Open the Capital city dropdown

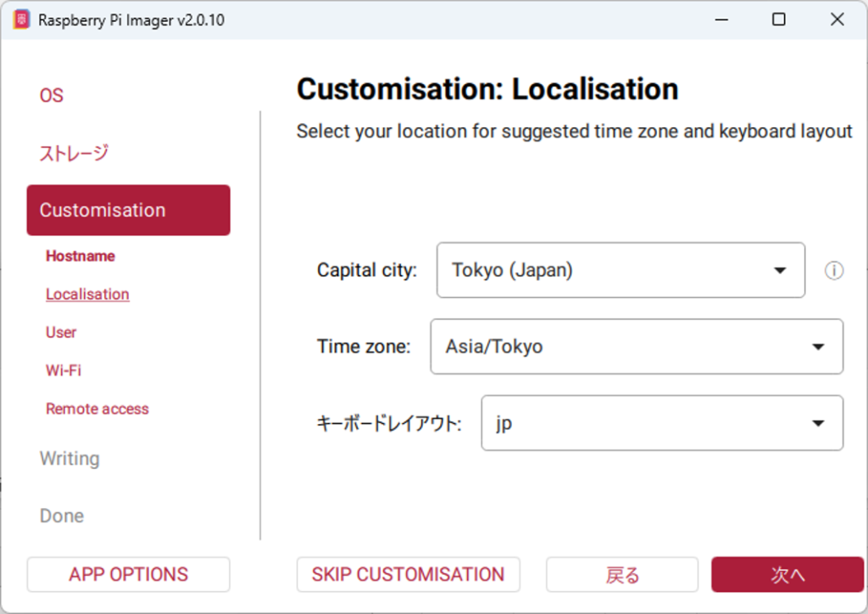pos(620,271)
